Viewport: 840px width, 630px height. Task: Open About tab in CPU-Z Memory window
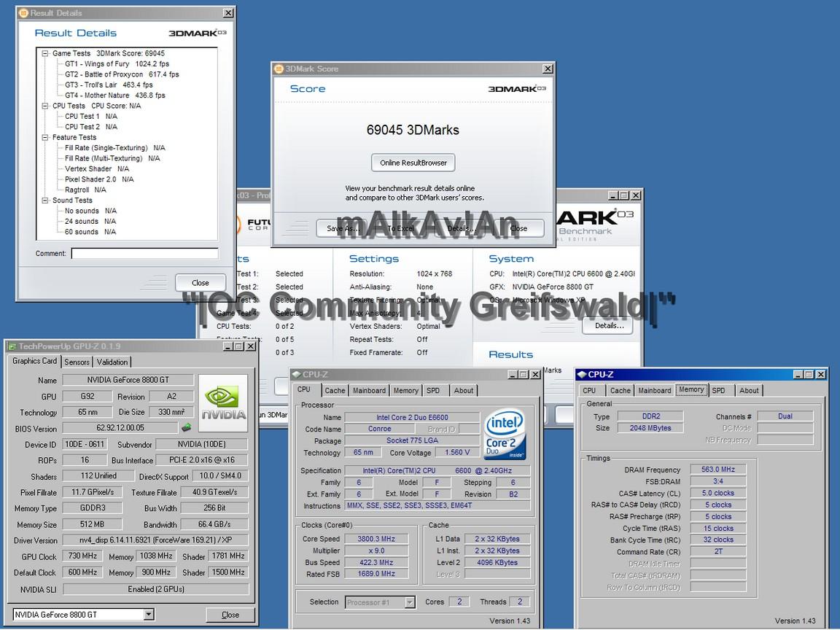pos(749,391)
